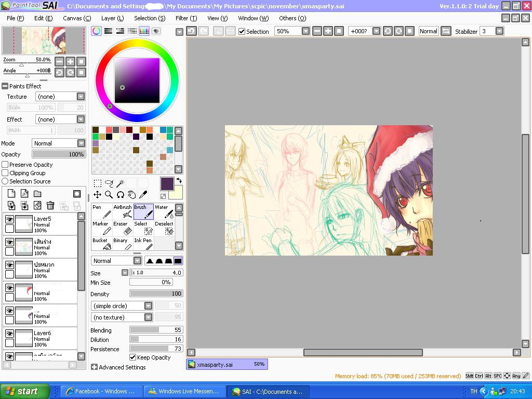This screenshot has height=399, width=532.
Task: Swap foreground and background colors
Action: (x=179, y=181)
